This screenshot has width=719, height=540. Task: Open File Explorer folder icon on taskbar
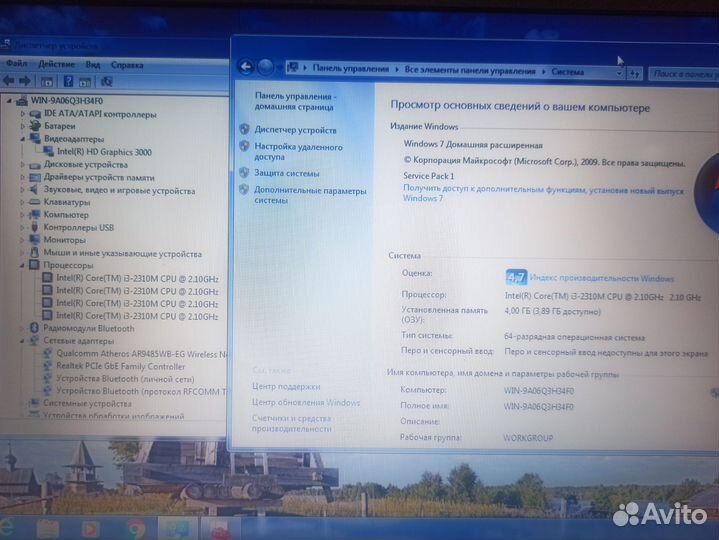coord(48,529)
